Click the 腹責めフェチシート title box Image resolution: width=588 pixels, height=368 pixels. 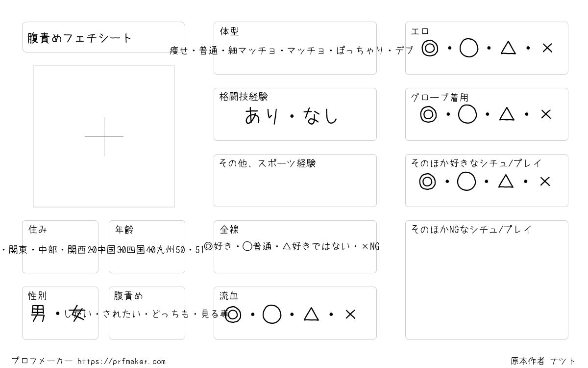[103, 37]
